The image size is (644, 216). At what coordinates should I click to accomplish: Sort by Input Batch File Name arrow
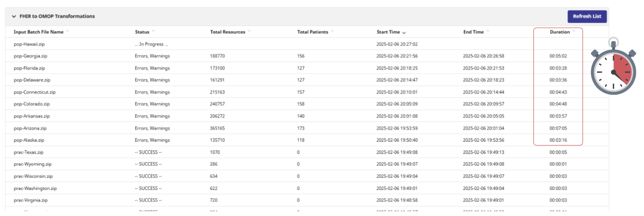point(68,31)
